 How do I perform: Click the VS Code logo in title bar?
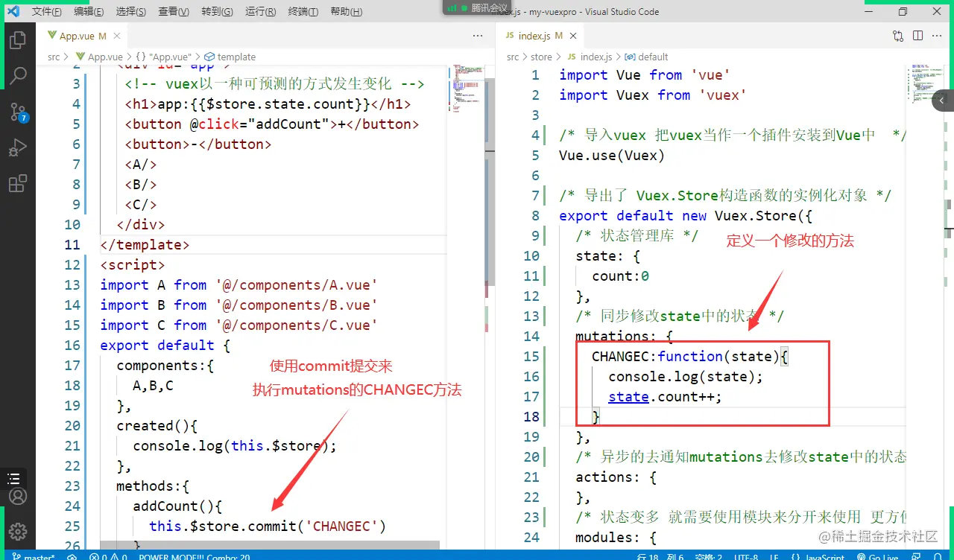pos(13,11)
